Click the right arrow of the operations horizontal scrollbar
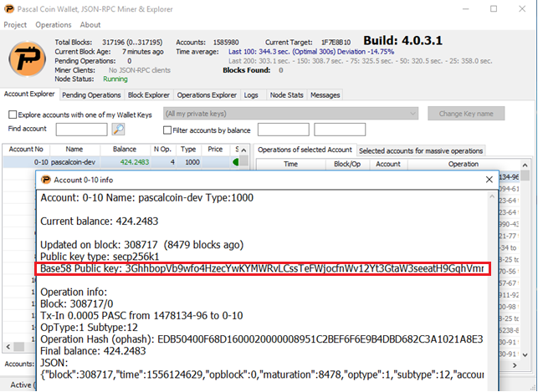The height and width of the screenshot is (392, 538). click(x=515, y=365)
